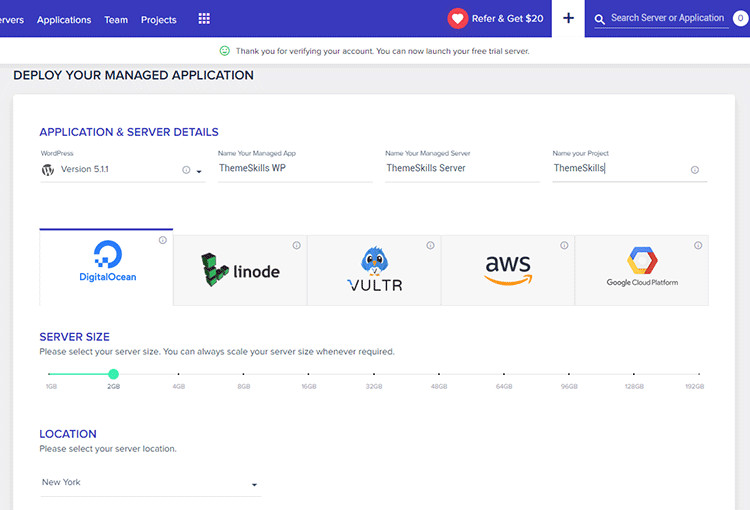This screenshot has height=510, width=750.
Task: Click the WordPress logo icon
Action: [48, 169]
